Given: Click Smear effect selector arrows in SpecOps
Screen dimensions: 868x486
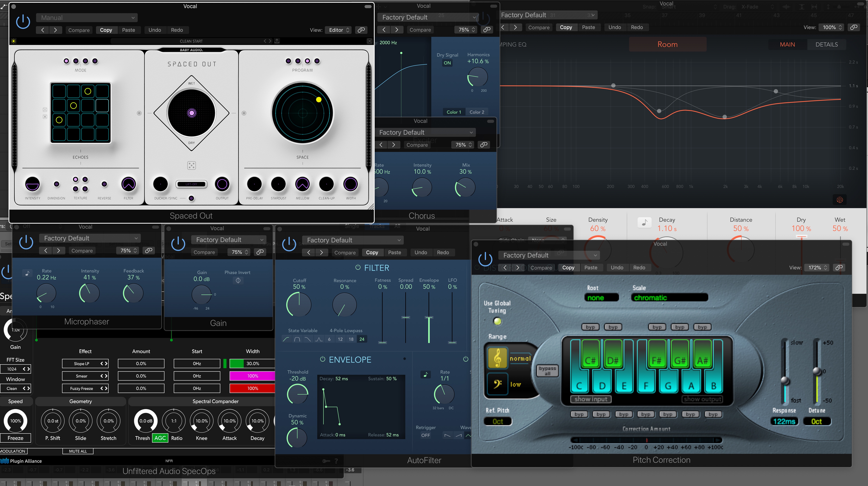Looking at the screenshot, I should pos(104,376).
